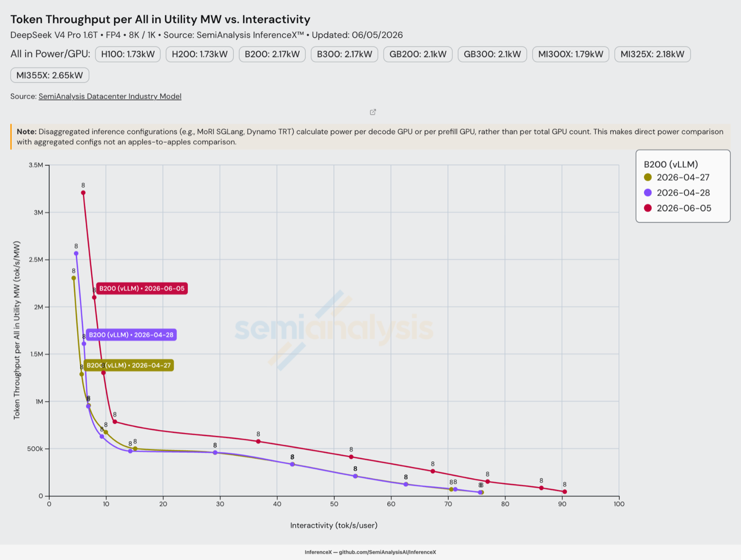This screenshot has height=560, width=741.
Task: Select the B300: 2.17kW power chip
Action: point(345,54)
